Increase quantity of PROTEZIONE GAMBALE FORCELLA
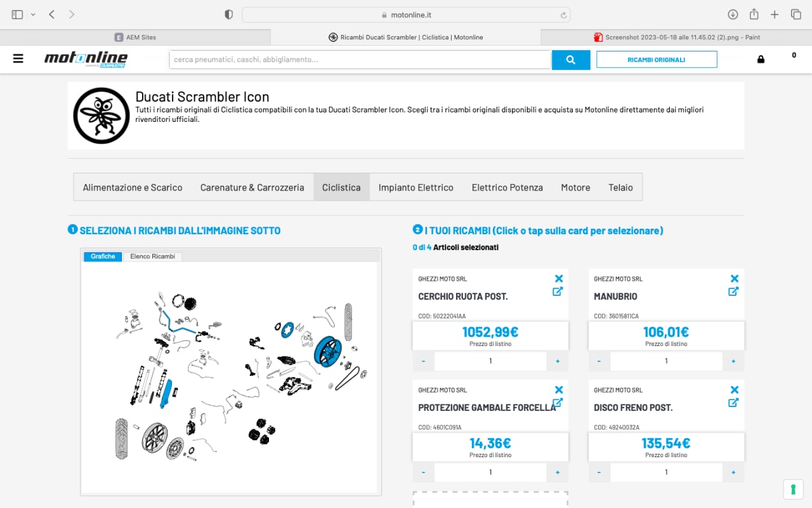 558,472
